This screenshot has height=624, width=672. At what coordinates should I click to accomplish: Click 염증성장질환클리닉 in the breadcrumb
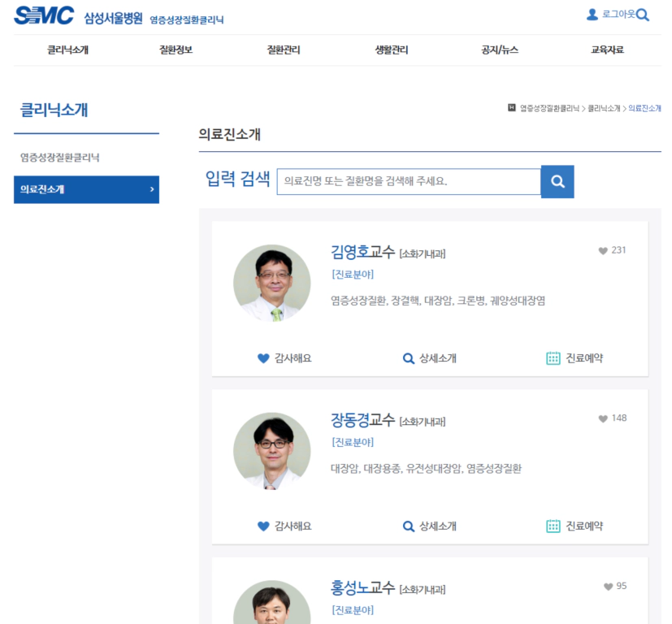(x=549, y=108)
